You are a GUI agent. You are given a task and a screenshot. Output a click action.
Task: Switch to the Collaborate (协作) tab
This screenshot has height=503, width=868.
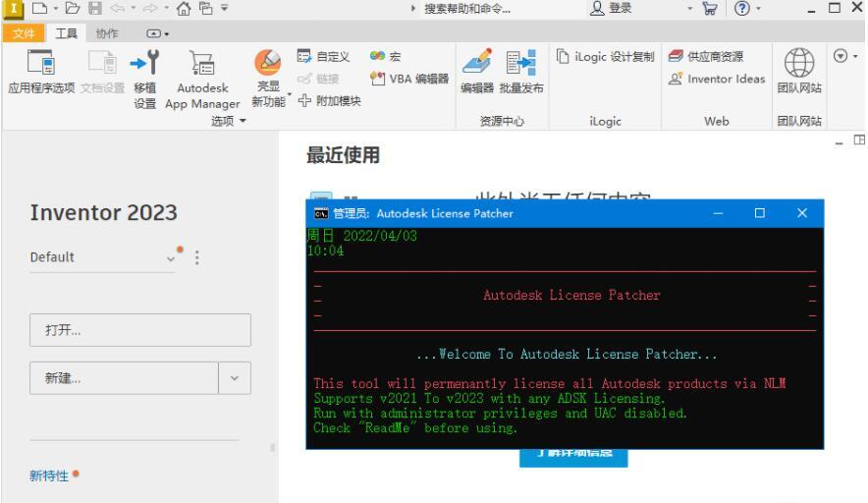point(107,33)
